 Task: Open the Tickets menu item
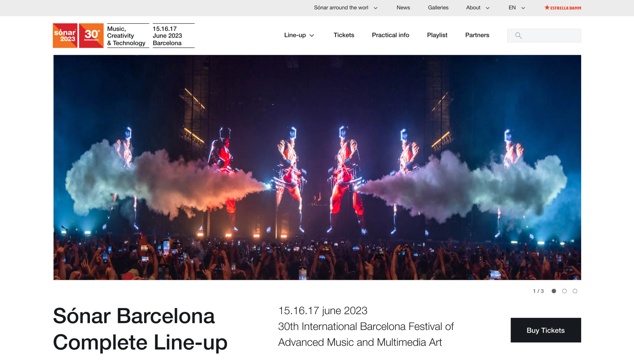pos(344,35)
